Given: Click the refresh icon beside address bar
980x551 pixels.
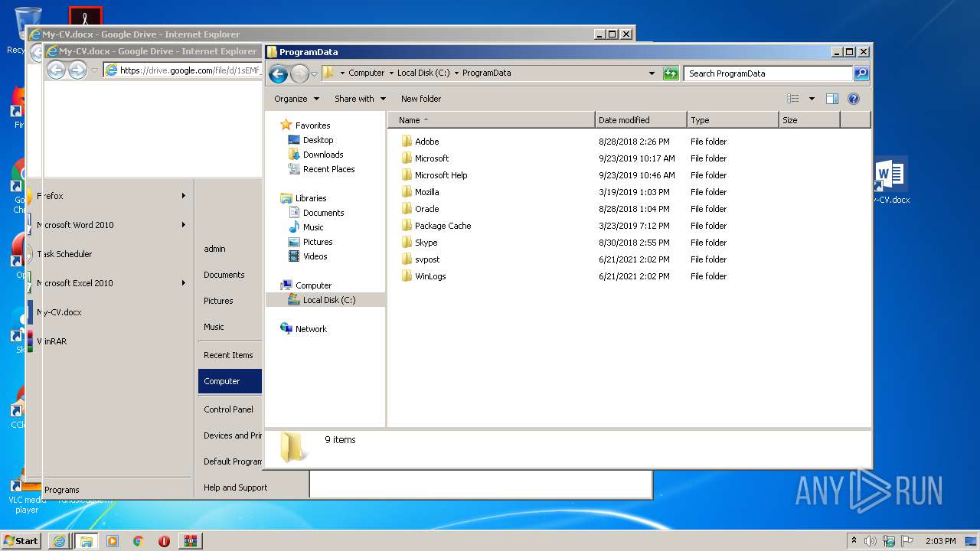Looking at the screenshot, I should (x=671, y=73).
